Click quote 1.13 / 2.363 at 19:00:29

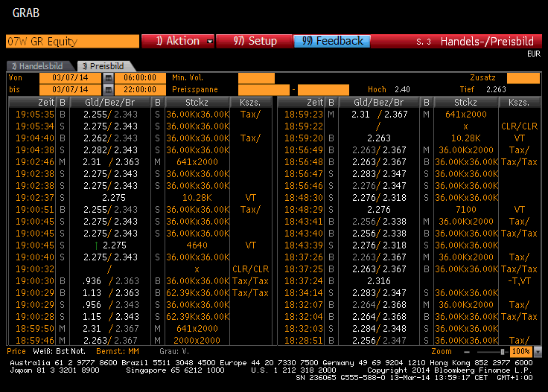pyautogui.click(x=111, y=293)
